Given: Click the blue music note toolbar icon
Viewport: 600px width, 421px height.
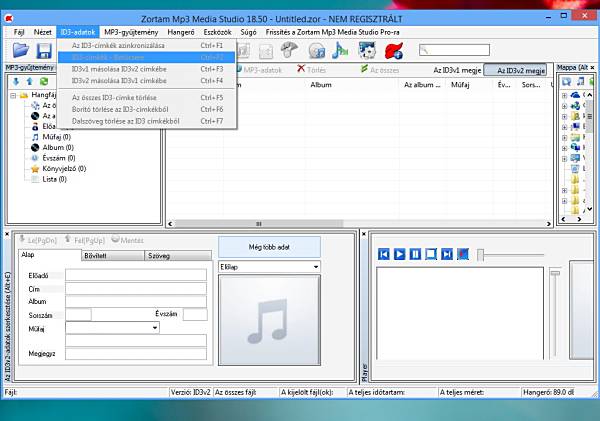Looking at the screenshot, I should (340, 50).
